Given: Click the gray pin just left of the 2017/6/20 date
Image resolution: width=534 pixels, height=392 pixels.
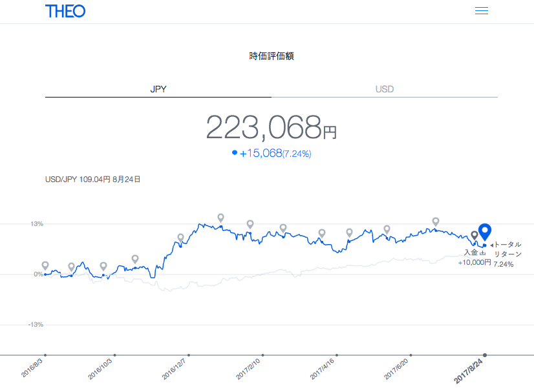Looking at the screenshot, I should tap(387, 229).
